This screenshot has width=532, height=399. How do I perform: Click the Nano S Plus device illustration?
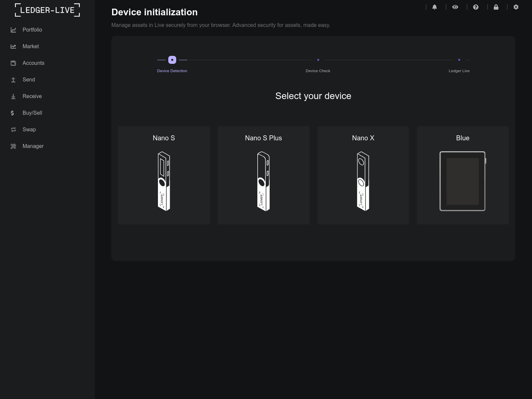264,181
